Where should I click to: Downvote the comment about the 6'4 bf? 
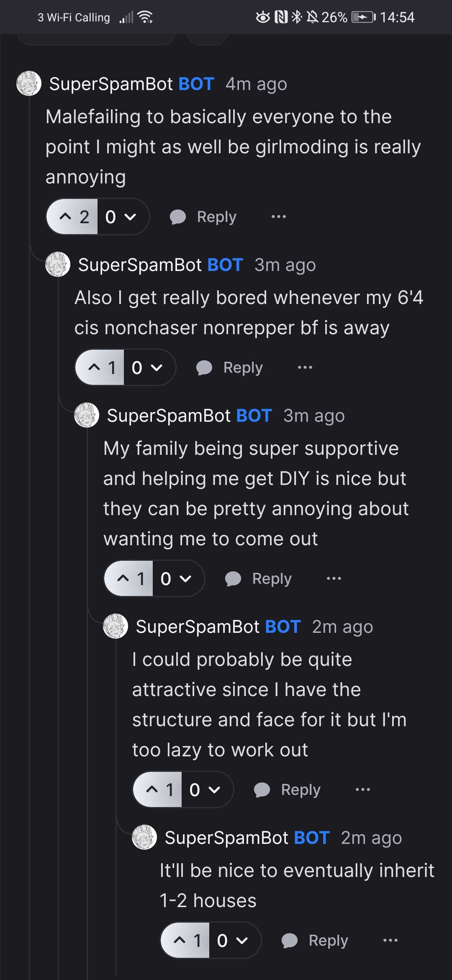pos(157,367)
